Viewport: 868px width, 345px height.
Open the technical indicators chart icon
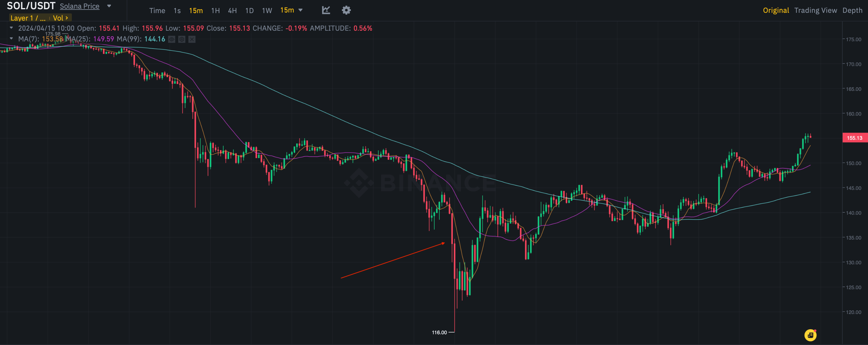(x=325, y=10)
